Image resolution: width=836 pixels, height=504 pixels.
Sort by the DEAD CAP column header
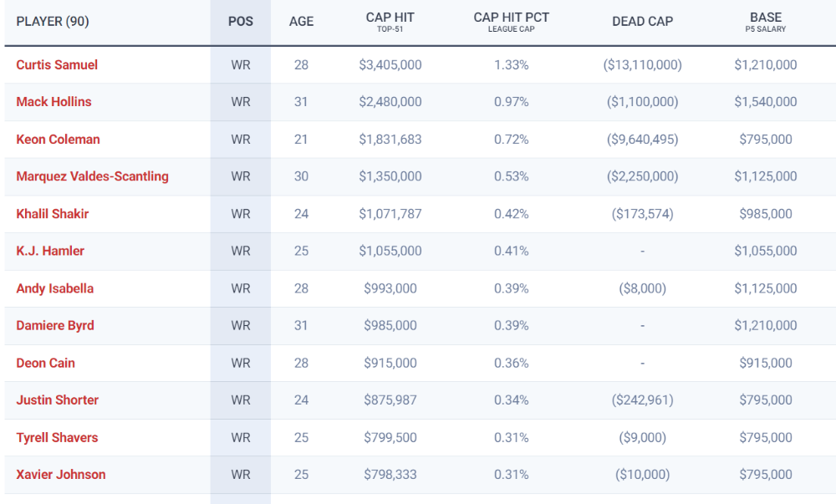coord(642,22)
